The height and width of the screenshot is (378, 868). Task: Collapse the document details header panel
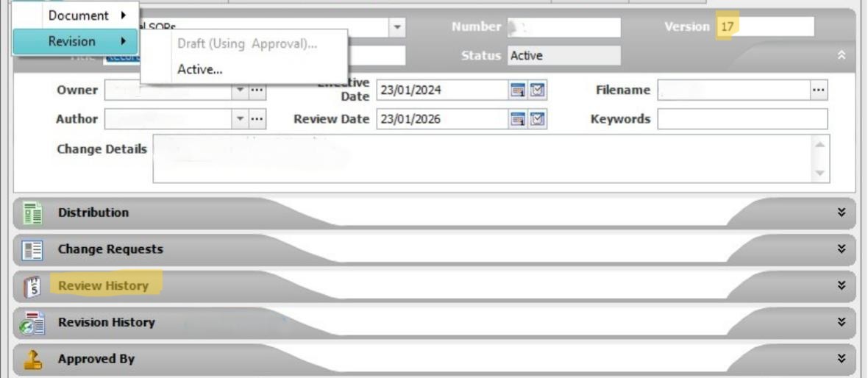[842, 55]
